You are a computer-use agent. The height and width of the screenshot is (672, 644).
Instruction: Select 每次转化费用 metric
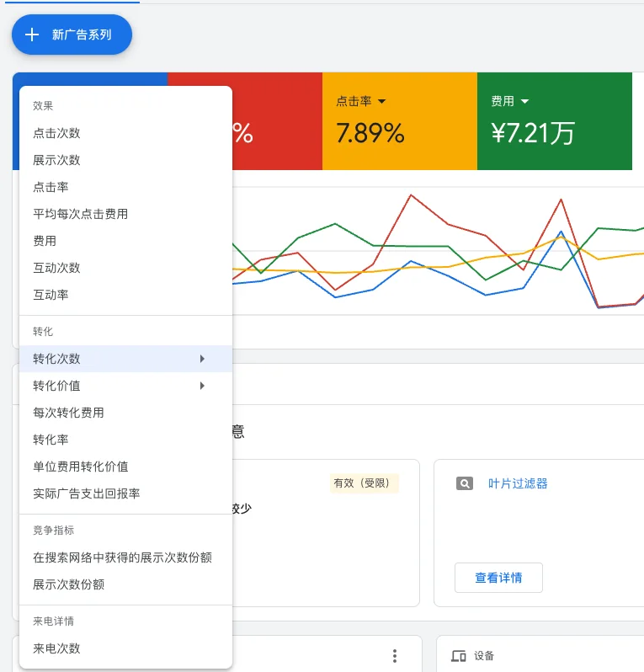[125, 413]
